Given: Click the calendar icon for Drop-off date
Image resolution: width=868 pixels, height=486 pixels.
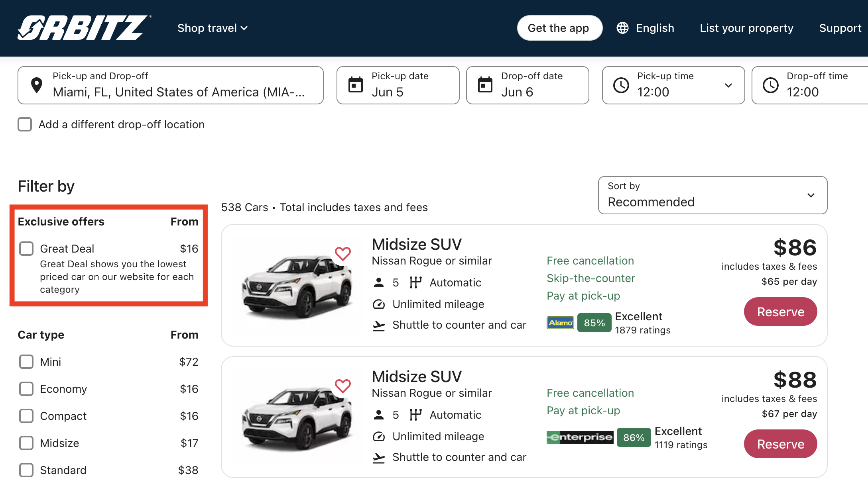Looking at the screenshot, I should coord(485,85).
